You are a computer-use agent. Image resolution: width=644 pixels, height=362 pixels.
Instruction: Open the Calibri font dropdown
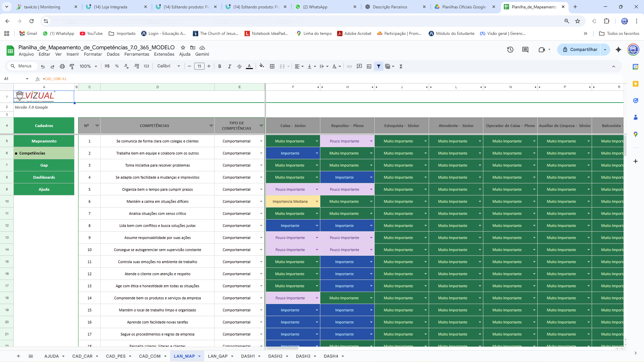(x=168, y=66)
